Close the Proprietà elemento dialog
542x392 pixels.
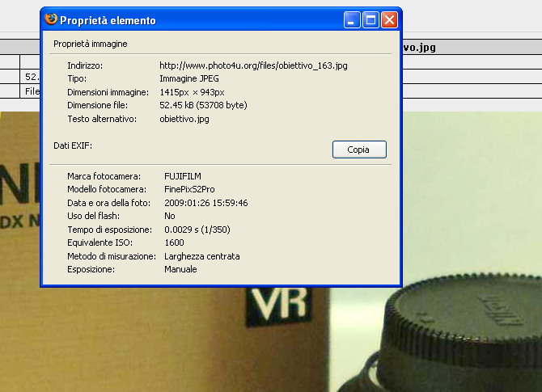click(x=389, y=20)
